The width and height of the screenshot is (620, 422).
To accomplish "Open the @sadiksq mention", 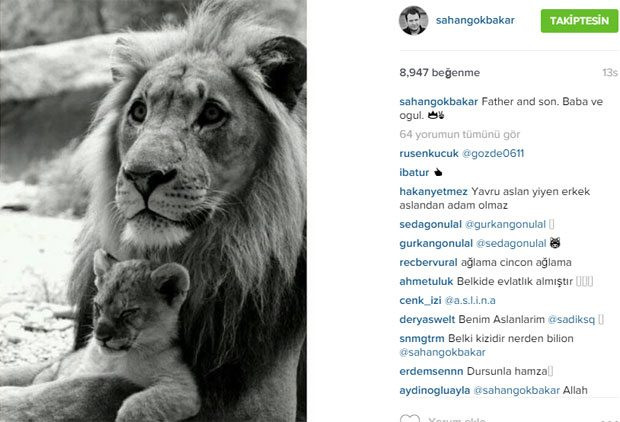I will pos(571,320).
